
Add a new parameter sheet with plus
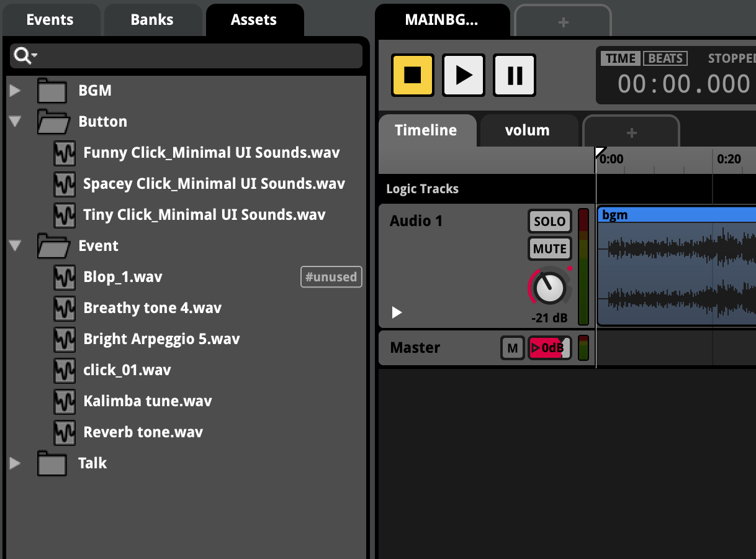[x=631, y=132]
